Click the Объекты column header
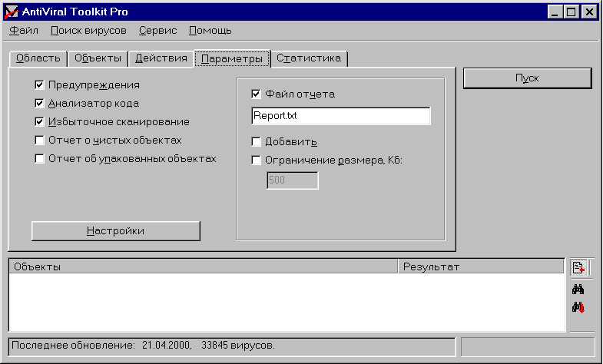The image size is (603, 364). (203, 266)
